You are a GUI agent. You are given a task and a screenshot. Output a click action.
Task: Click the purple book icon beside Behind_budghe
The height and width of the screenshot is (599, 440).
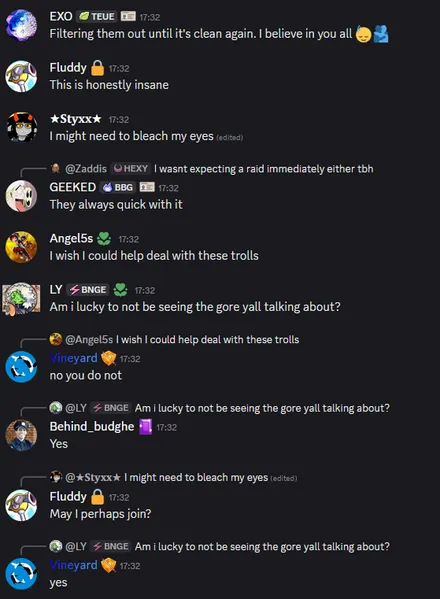145,427
